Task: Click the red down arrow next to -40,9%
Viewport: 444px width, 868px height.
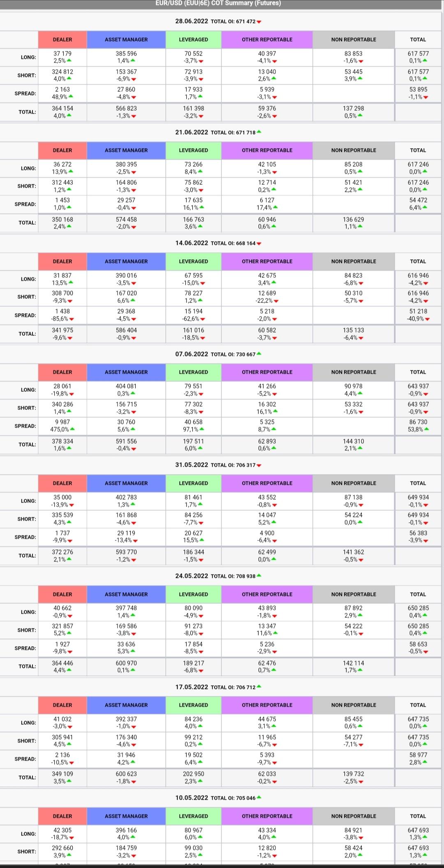Action: [427, 319]
